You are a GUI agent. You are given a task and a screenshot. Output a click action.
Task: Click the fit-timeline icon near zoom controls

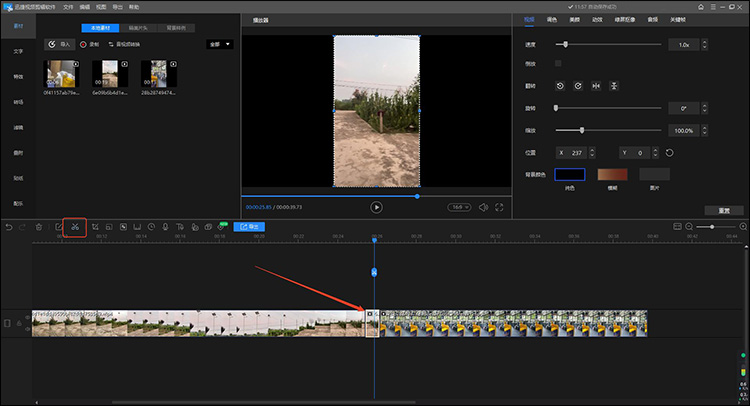(677, 227)
